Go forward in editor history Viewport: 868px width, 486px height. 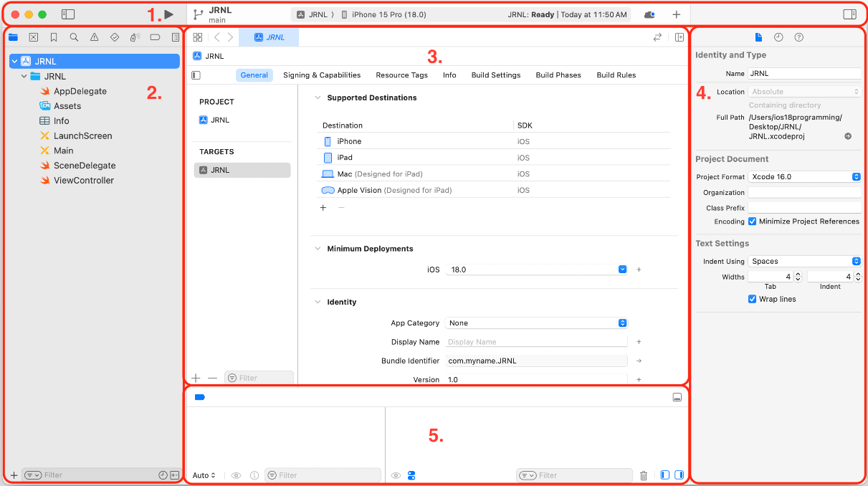click(230, 37)
